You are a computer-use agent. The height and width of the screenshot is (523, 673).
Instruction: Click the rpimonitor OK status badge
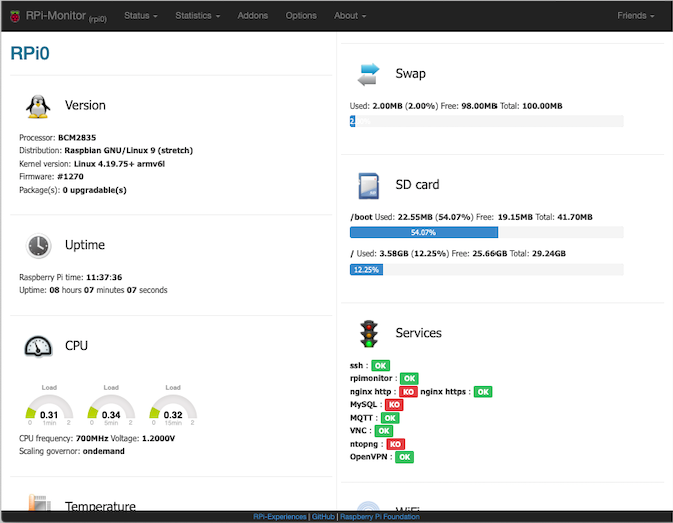(x=409, y=378)
